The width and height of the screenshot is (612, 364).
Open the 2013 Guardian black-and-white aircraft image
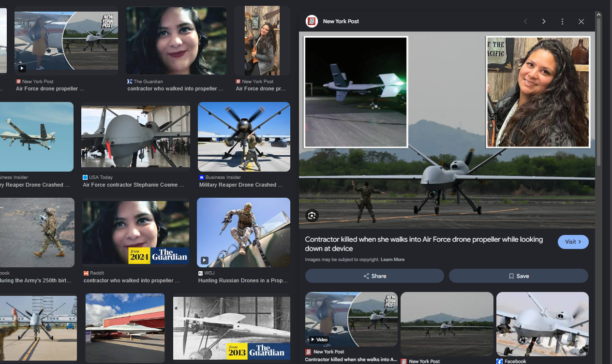pyautogui.click(x=231, y=327)
